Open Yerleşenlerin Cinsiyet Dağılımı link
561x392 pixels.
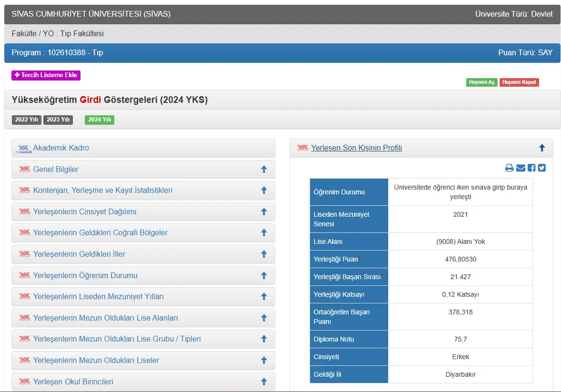click(x=85, y=211)
